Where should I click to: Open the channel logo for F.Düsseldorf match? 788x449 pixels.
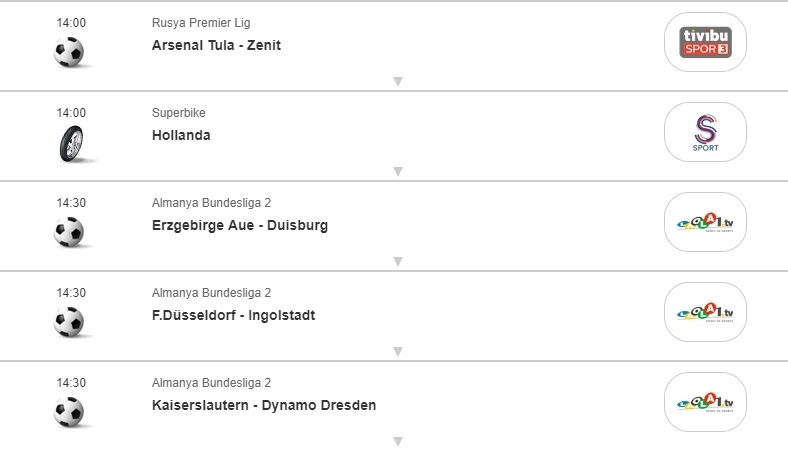tap(705, 312)
